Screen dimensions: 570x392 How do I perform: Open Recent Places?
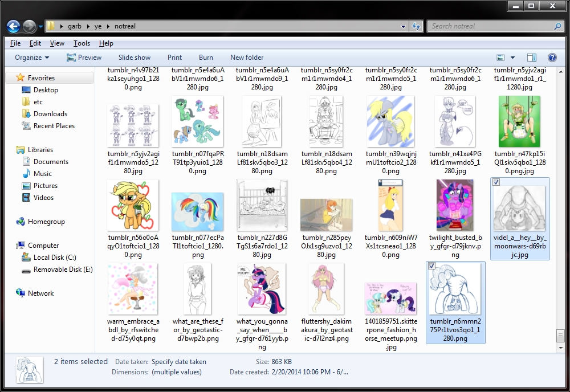pos(54,126)
